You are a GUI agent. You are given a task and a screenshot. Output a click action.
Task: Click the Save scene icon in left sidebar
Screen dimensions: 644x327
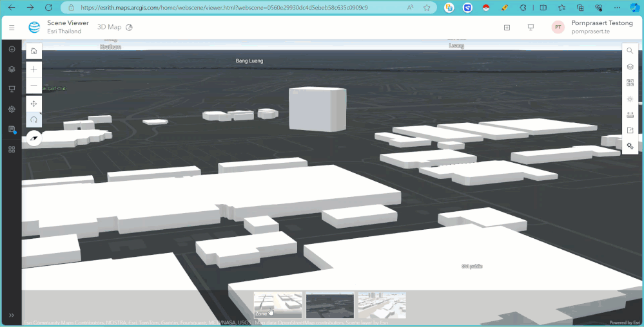tap(12, 129)
